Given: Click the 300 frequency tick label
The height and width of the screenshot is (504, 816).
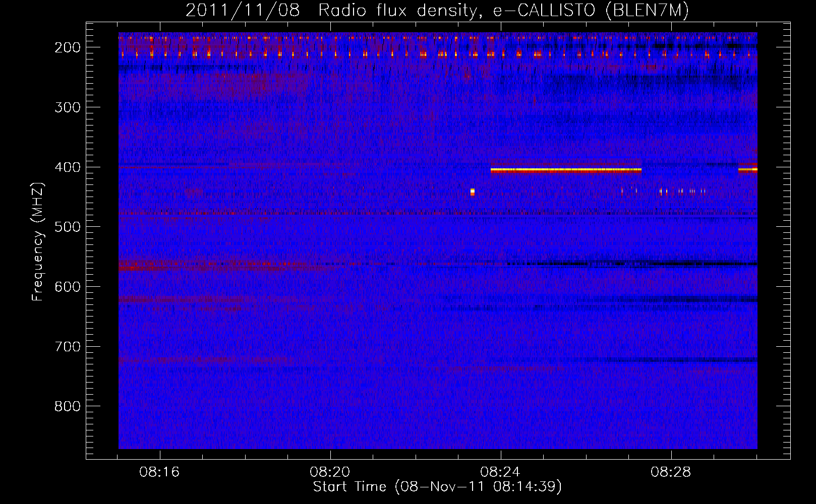Looking at the screenshot, I should pos(68,107).
